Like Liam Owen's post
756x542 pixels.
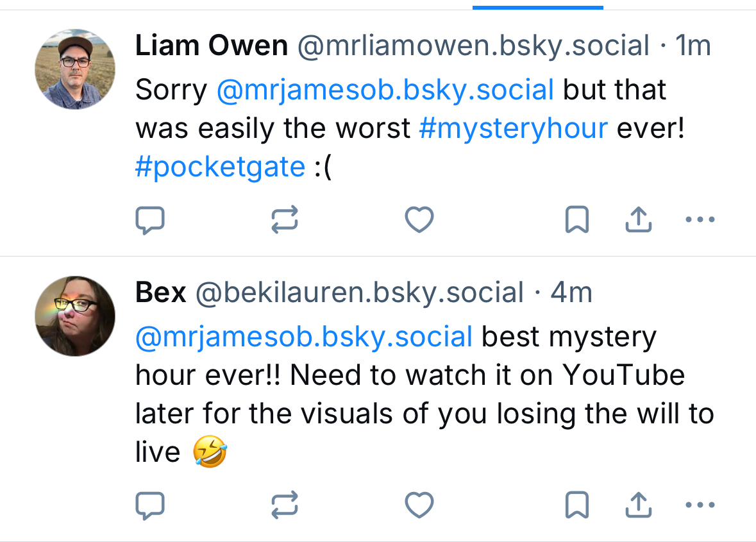(419, 221)
